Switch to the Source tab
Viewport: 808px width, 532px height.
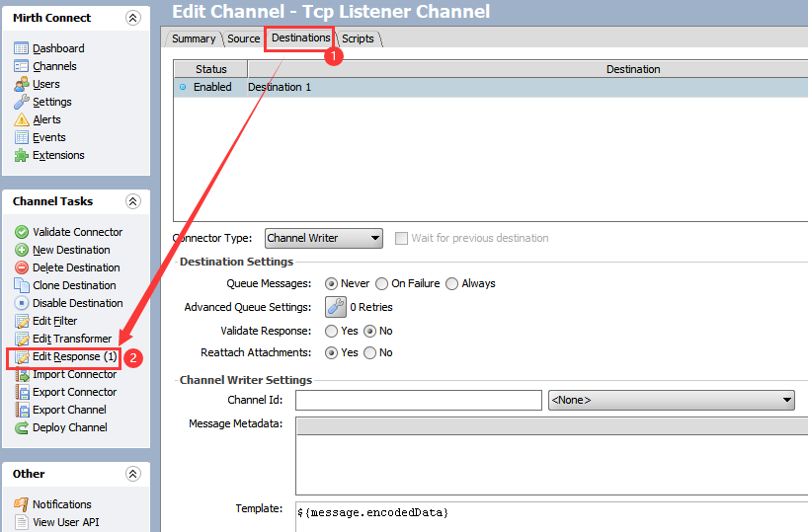(243, 38)
